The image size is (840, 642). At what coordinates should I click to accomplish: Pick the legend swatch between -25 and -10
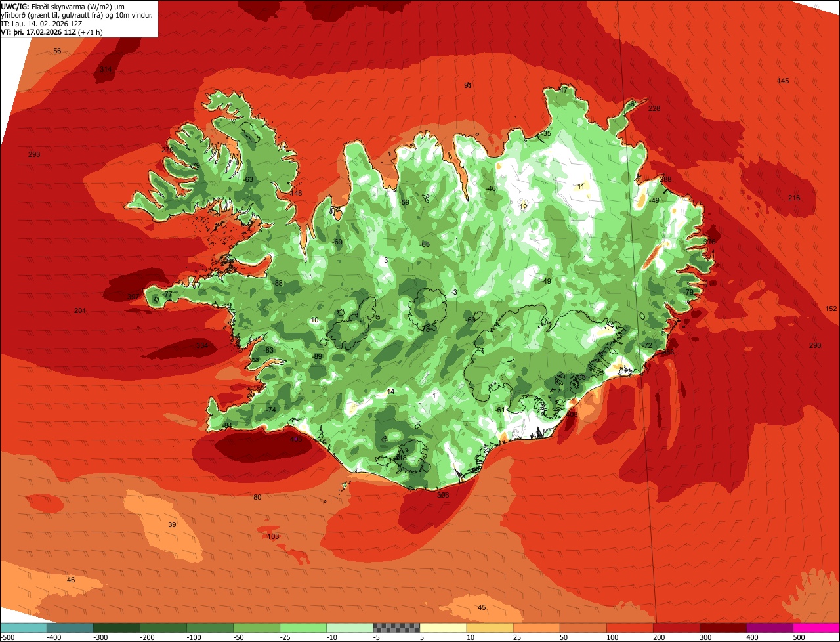pyautogui.click(x=303, y=627)
